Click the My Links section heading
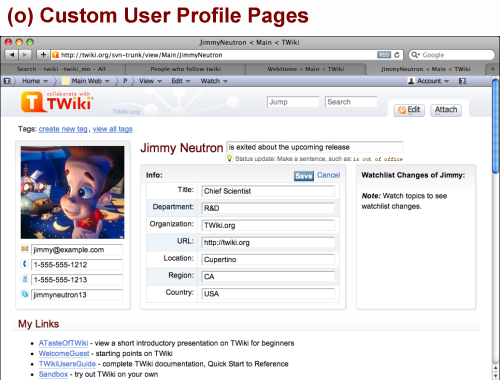500x380 pixels. click(x=38, y=324)
